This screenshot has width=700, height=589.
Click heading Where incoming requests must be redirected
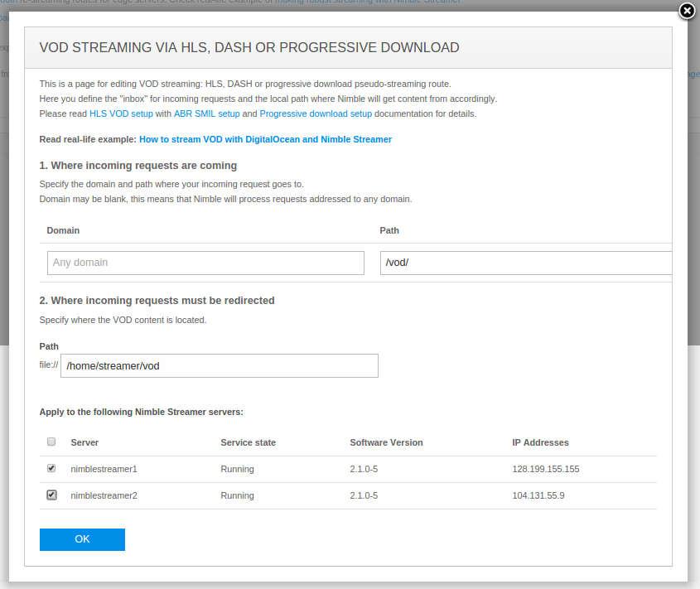[x=157, y=301]
